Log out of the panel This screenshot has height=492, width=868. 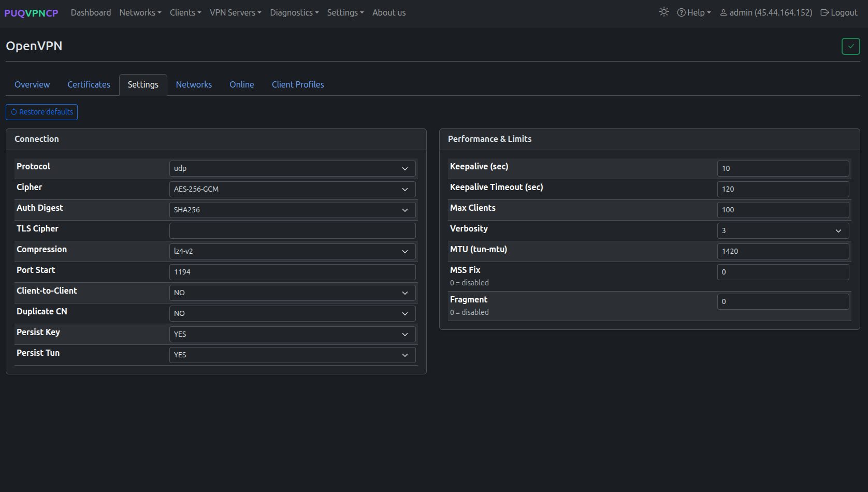(x=839, y=12)
